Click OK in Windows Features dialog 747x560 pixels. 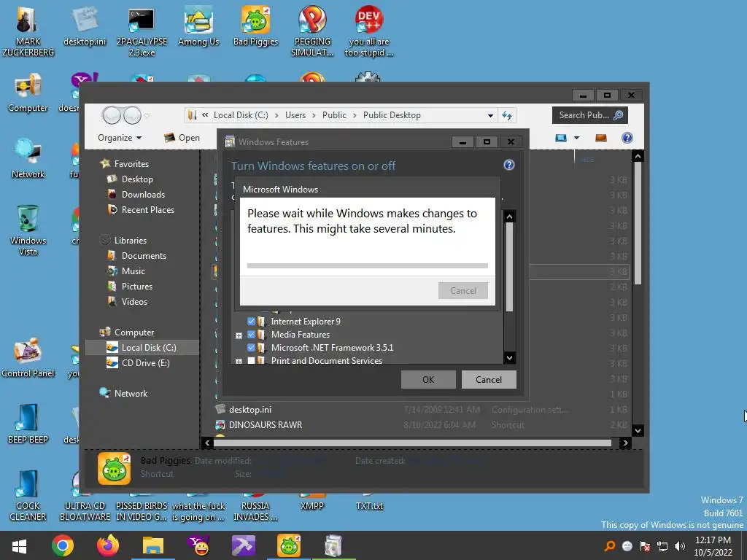428,379
